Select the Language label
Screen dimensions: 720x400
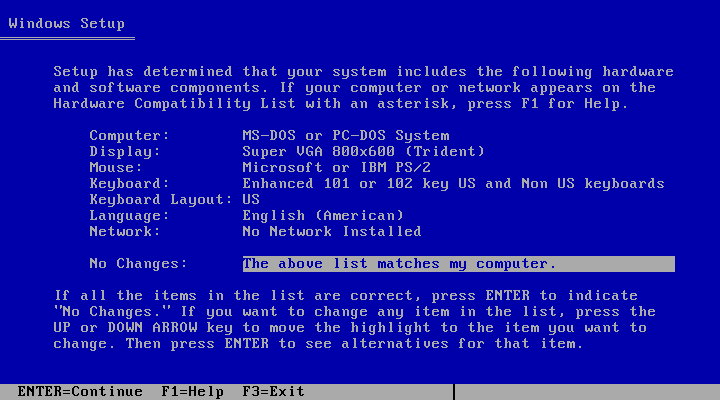coord(129,215)
